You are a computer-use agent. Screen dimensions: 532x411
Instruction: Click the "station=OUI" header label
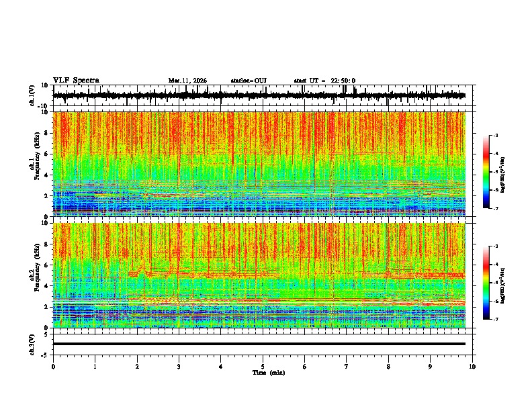pyautogui.click(x=249, y=81)
